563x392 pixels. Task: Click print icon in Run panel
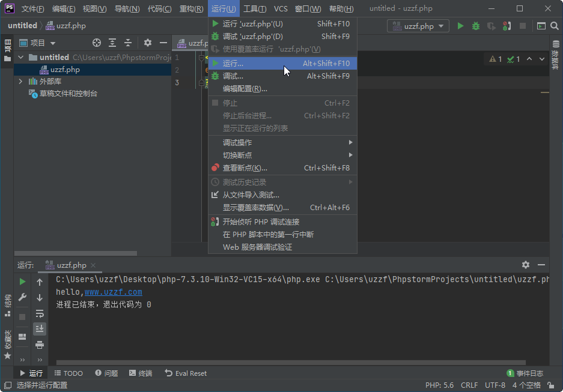click(40, 345)
